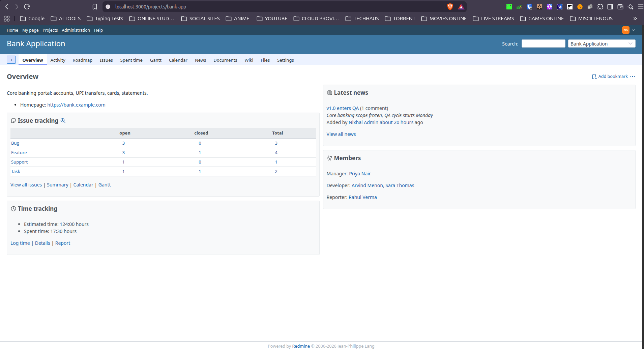Open issue tracking details magnifier icon

[63, 121]
